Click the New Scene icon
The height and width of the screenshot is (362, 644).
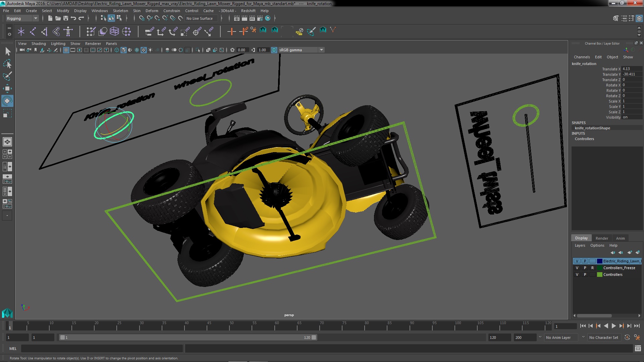[x=50, y=18]
